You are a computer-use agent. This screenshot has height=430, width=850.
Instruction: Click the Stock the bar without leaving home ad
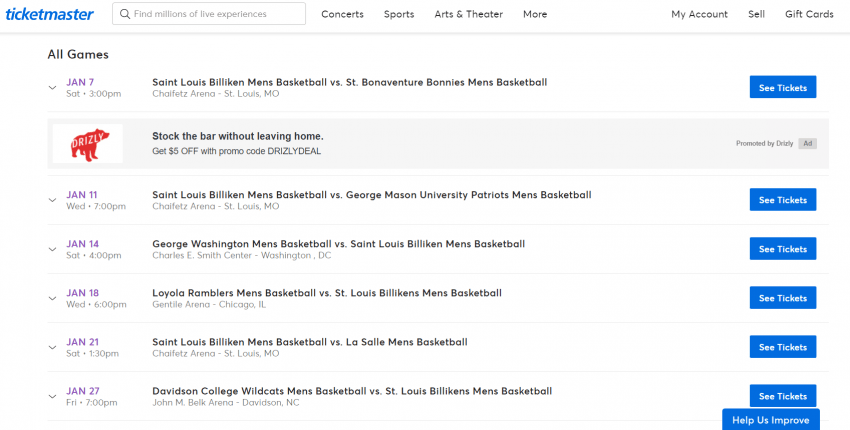coord(237,136)
